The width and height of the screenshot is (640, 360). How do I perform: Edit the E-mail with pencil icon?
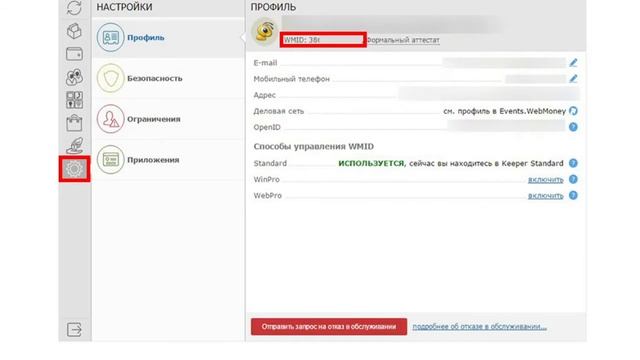pos(573,62)
